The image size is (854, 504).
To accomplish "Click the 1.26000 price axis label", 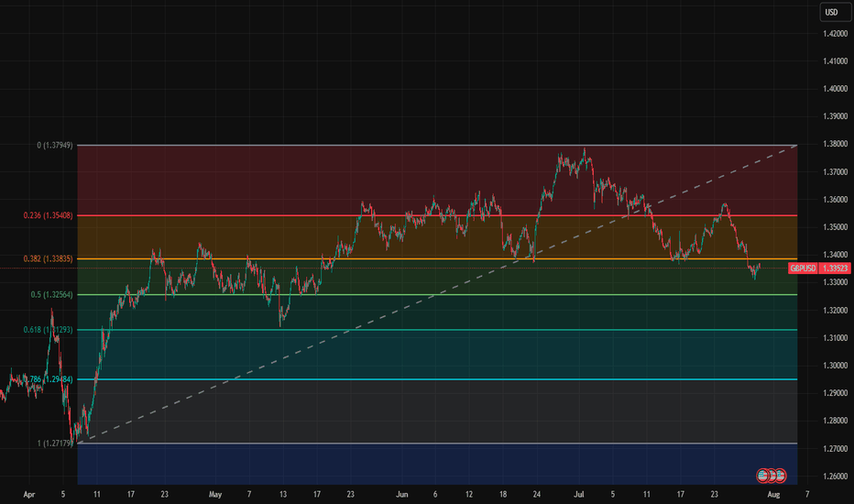I will [x=836, y=477].
